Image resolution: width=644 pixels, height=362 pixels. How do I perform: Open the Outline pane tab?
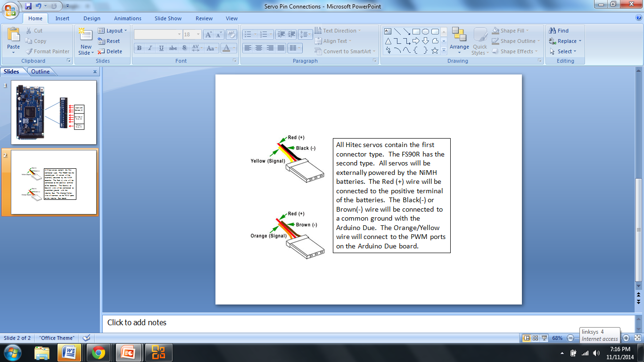coord(41,72)
